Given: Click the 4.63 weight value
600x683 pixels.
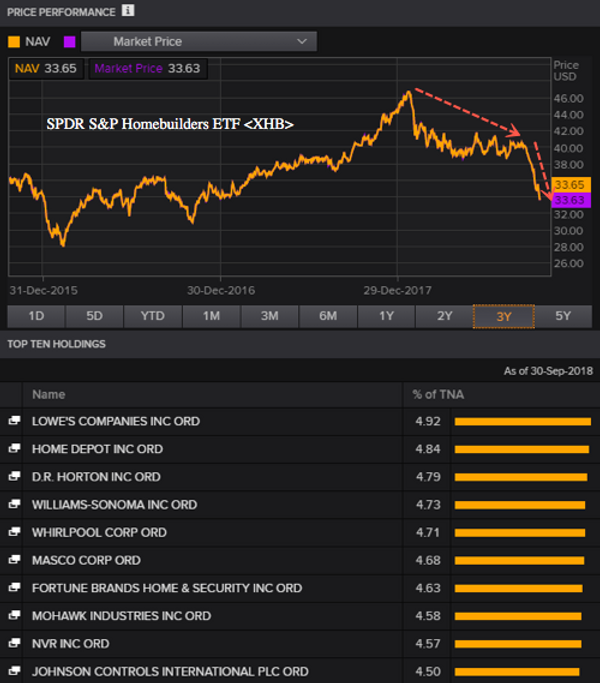Looking at the screenshot, I should (428, 588).
